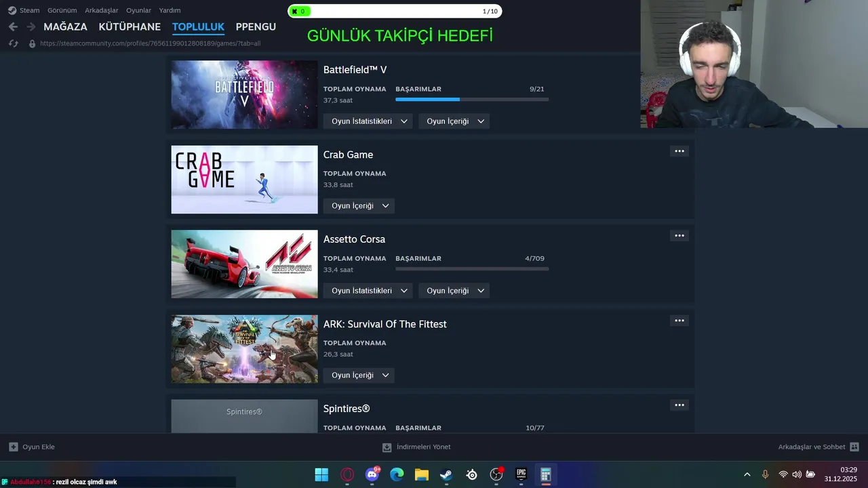Open the three-dot menu for Assetto Corsa

pos(679,236)
